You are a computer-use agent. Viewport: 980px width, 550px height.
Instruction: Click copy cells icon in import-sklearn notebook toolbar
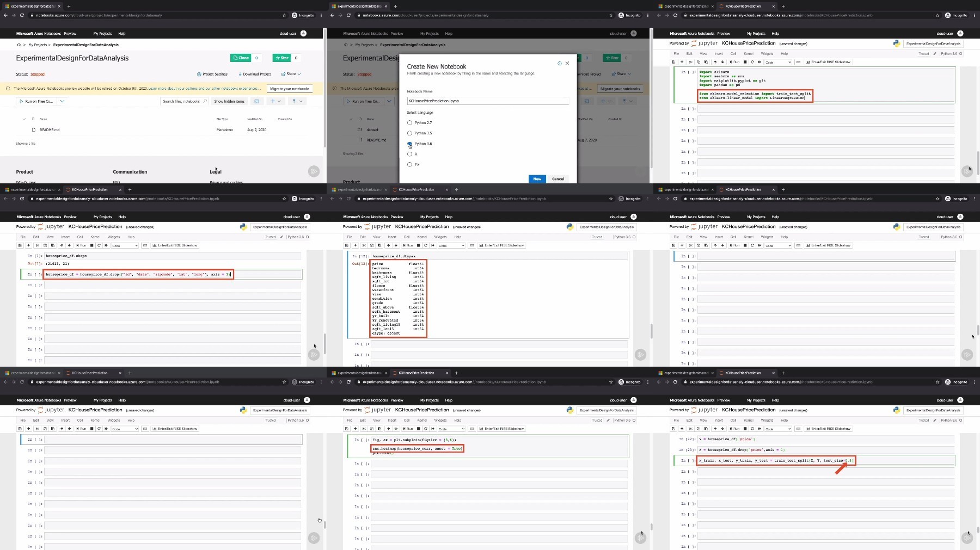click(x=699, y=62)
